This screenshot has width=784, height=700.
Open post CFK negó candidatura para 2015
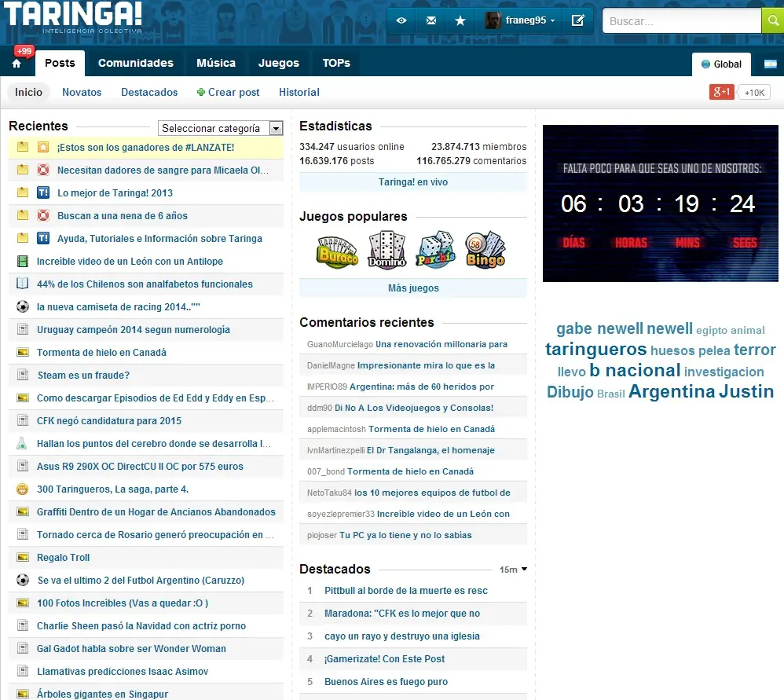109,420
